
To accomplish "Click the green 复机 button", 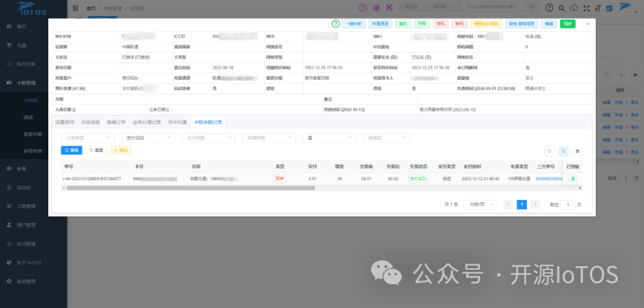I will pyautogui.click(x=403, y=24).
